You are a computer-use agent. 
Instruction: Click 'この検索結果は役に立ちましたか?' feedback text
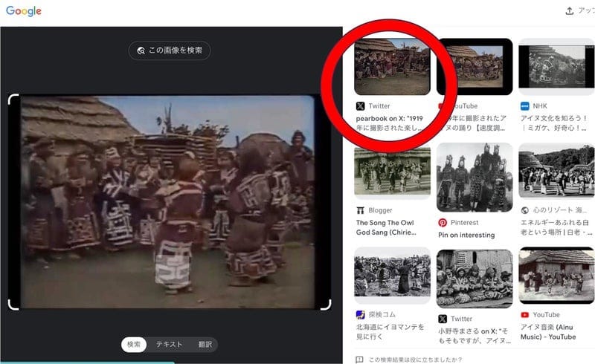[x=416, y=360]
